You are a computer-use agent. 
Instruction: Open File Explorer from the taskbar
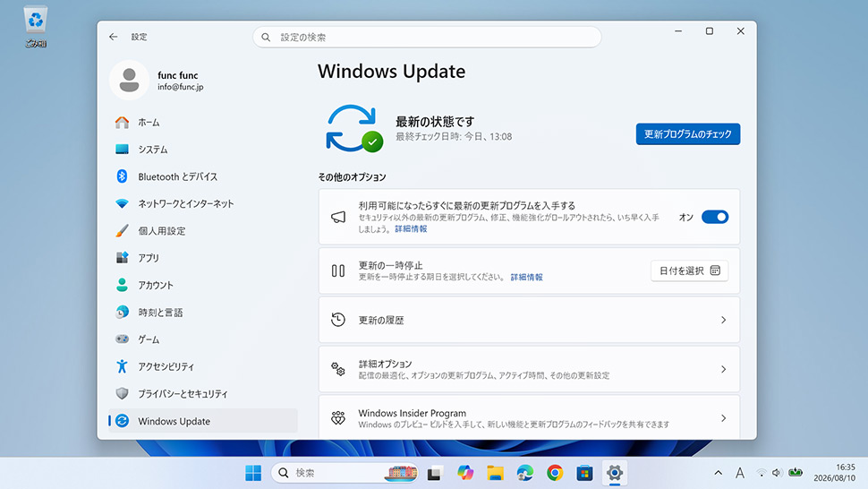tap(495, 473)
